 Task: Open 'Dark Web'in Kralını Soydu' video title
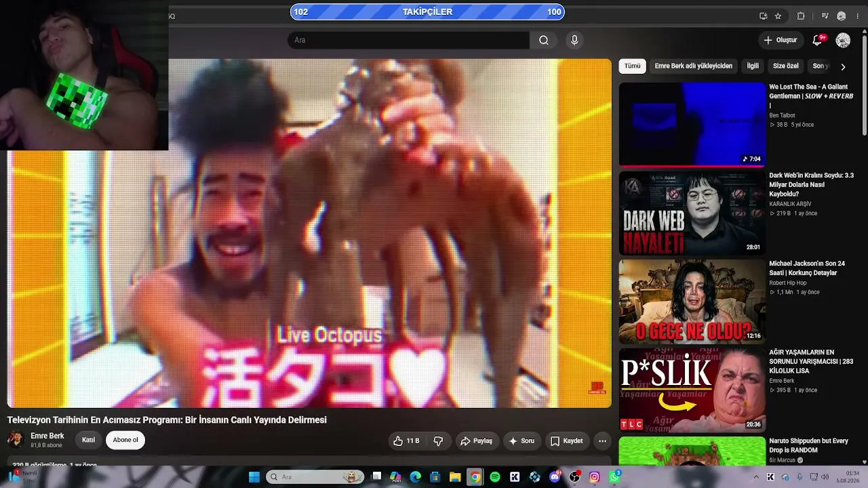point(811,184)
